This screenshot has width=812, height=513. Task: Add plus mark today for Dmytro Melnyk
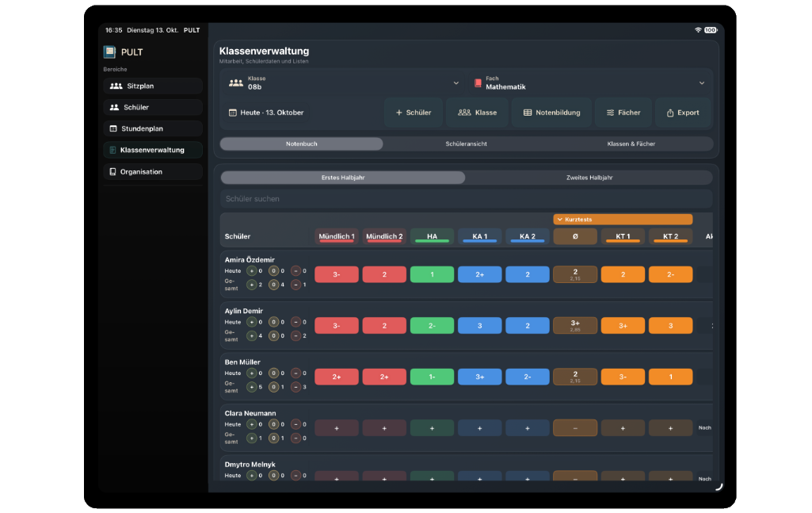click(252, 475)
